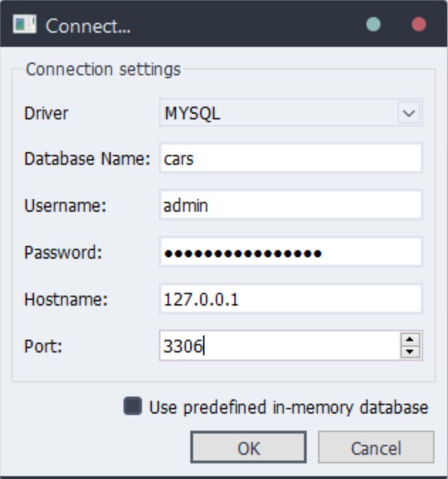The image size is (448, 479).
Task: Click into the masked Password field
Action: [290, 252]
